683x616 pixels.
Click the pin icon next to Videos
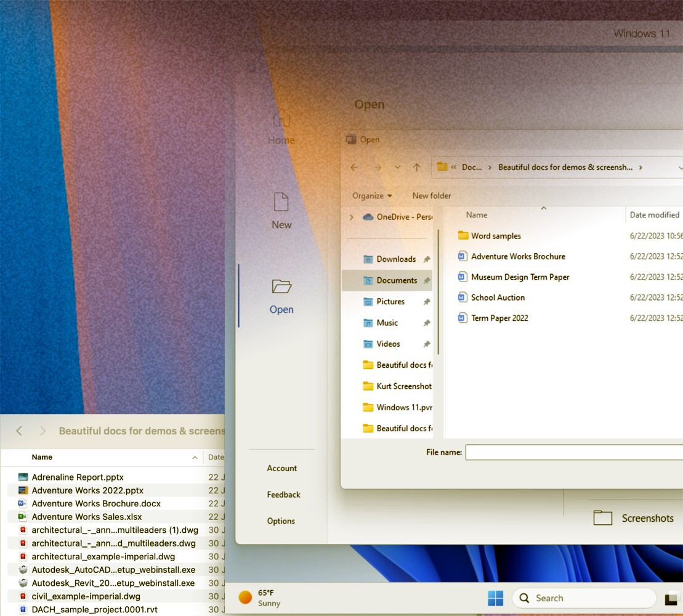[x=427, y=344]
